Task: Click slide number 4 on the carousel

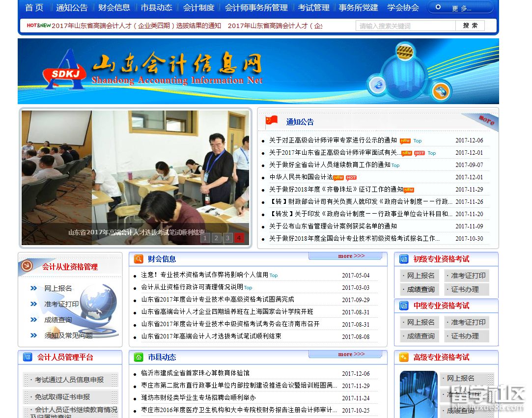Action: [x=239, y=237]
